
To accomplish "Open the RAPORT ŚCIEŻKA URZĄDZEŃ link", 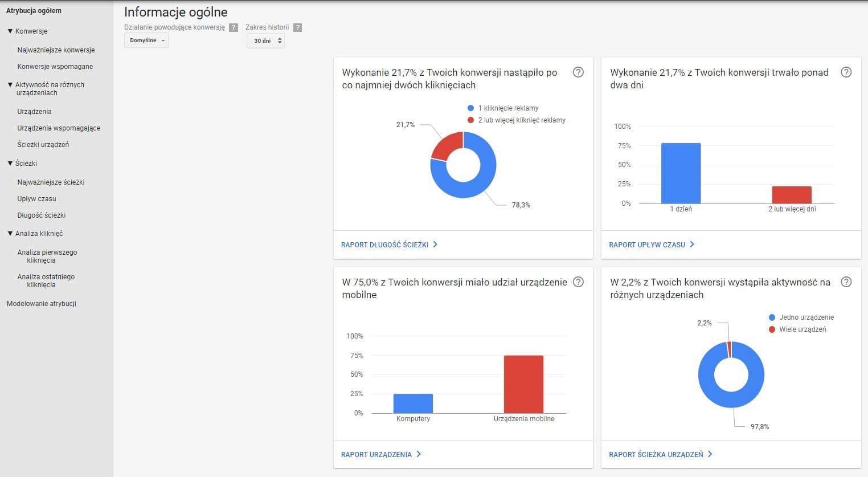I will (x=656, y=454).
